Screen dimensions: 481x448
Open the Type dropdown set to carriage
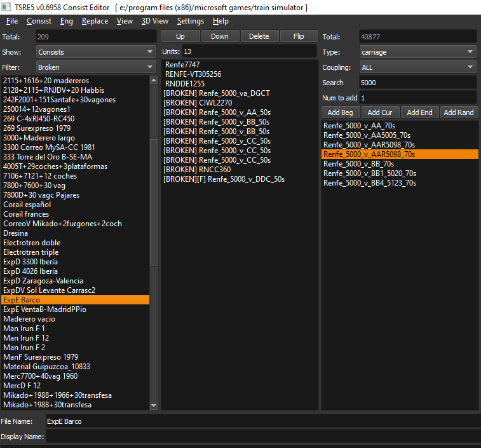tap(417, 52)
